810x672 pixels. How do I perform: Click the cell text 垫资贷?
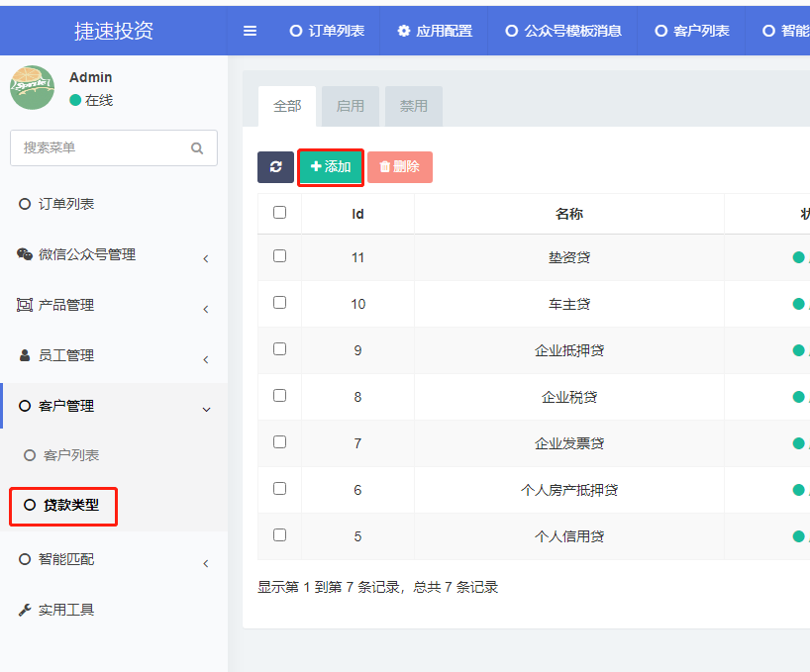click(x=569, y=257)
